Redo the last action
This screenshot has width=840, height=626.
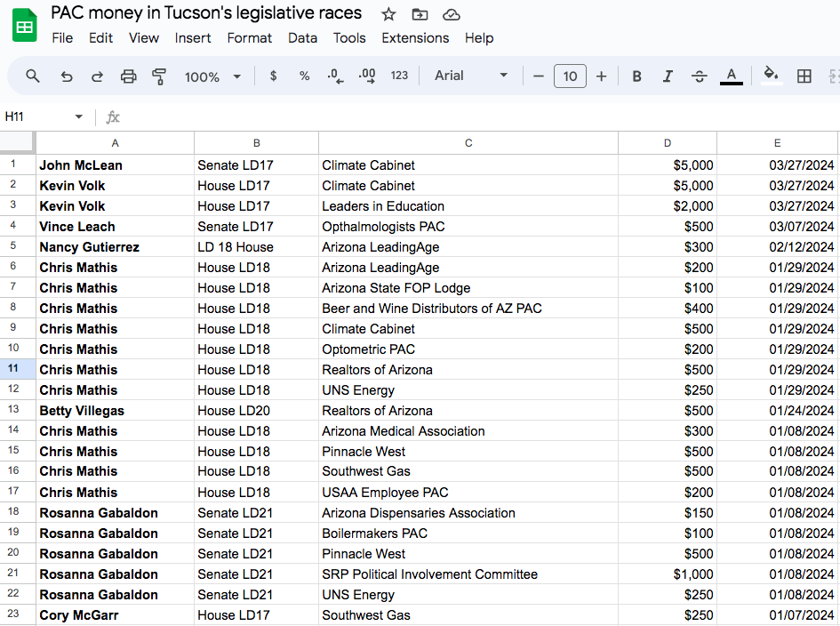point(97,76)
